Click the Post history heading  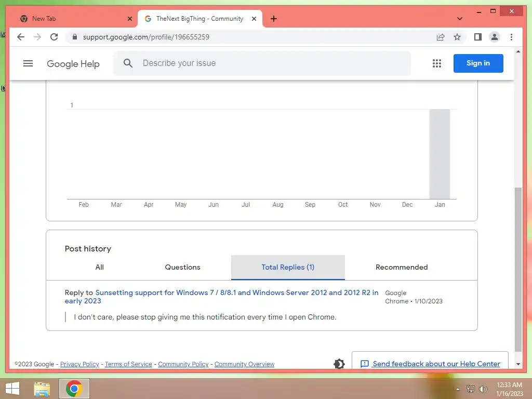(x=88, y=249)
